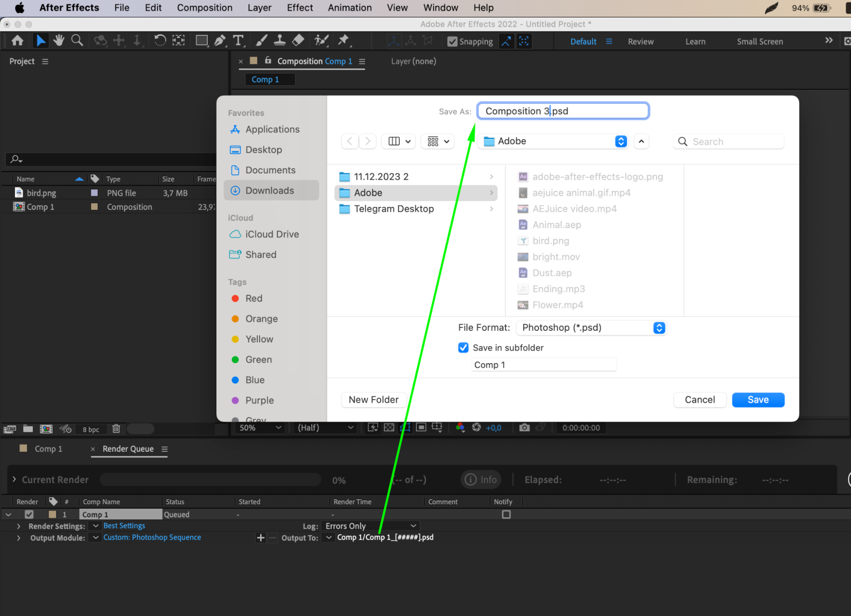Click the Home icon

point(17,41)
